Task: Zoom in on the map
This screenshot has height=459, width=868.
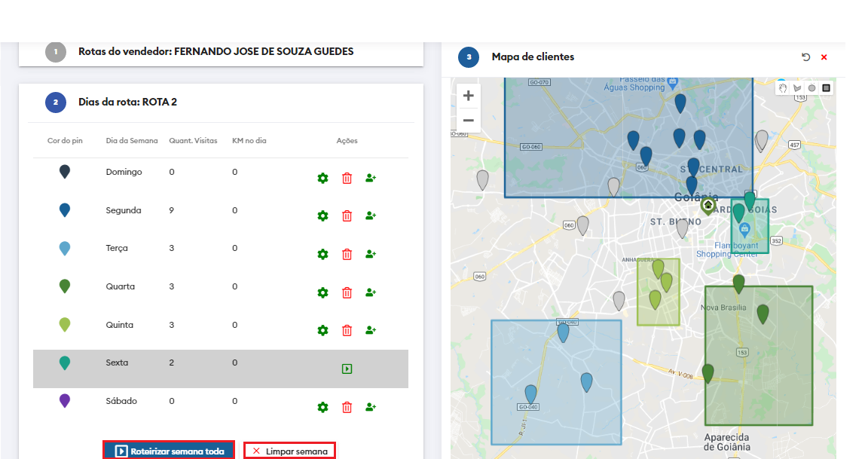Action: tap(469, 96)
